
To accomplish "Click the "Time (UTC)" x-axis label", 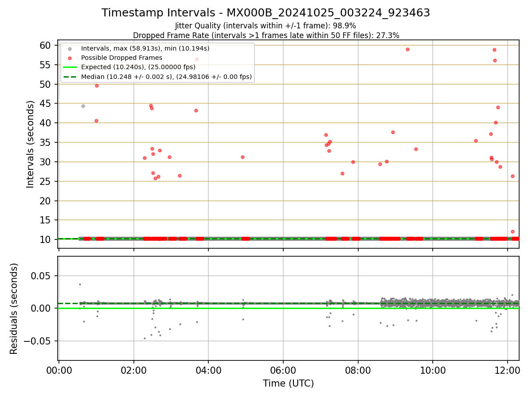I will click(x=288, y=383).
